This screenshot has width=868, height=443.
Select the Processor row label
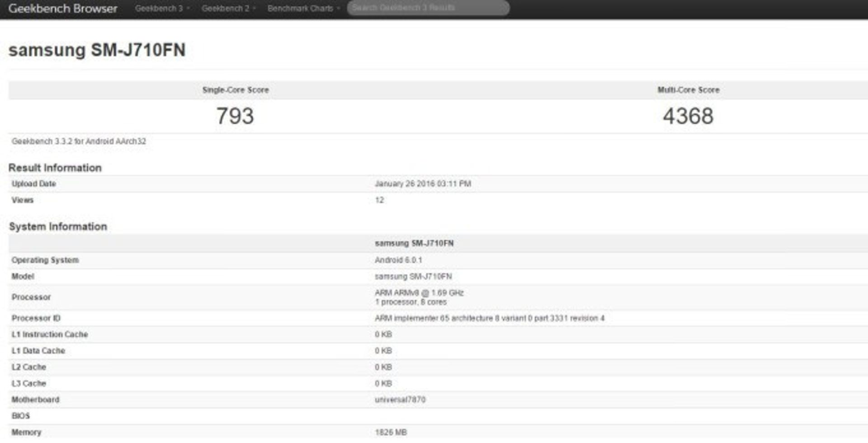coord(31,297)
